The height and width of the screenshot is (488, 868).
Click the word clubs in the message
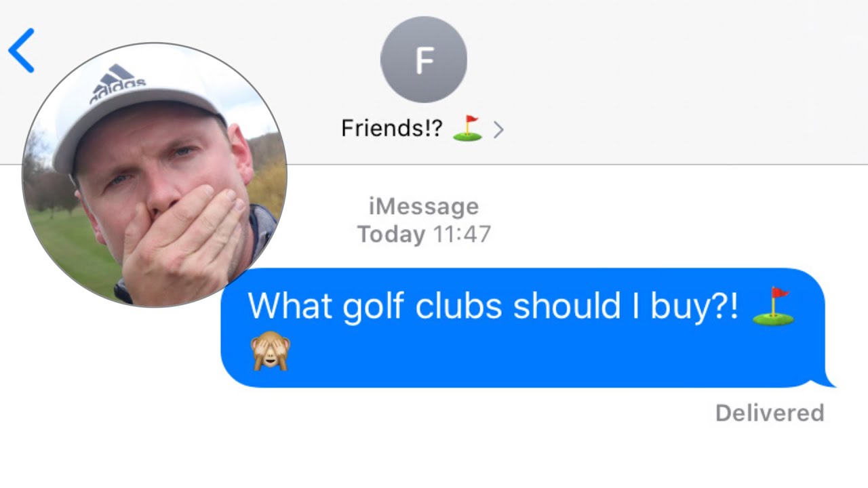[458, 306]
